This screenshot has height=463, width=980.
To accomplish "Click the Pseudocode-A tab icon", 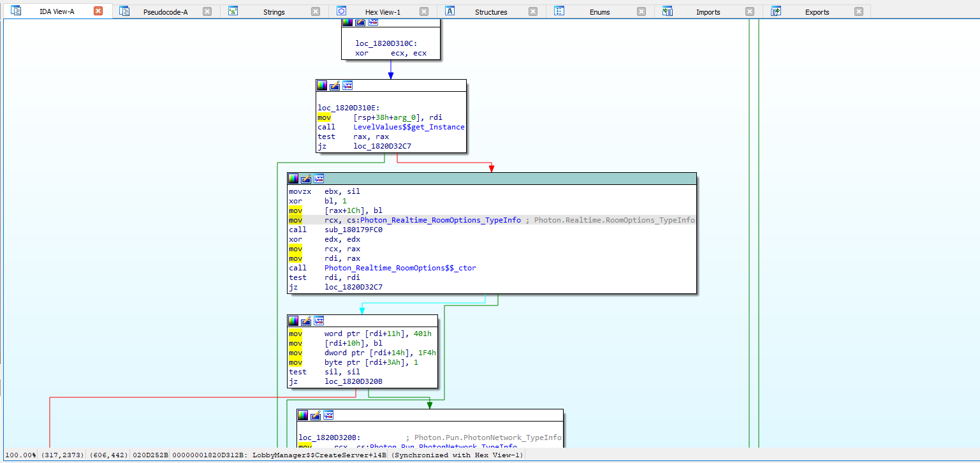I will click(x=124, y=11).
